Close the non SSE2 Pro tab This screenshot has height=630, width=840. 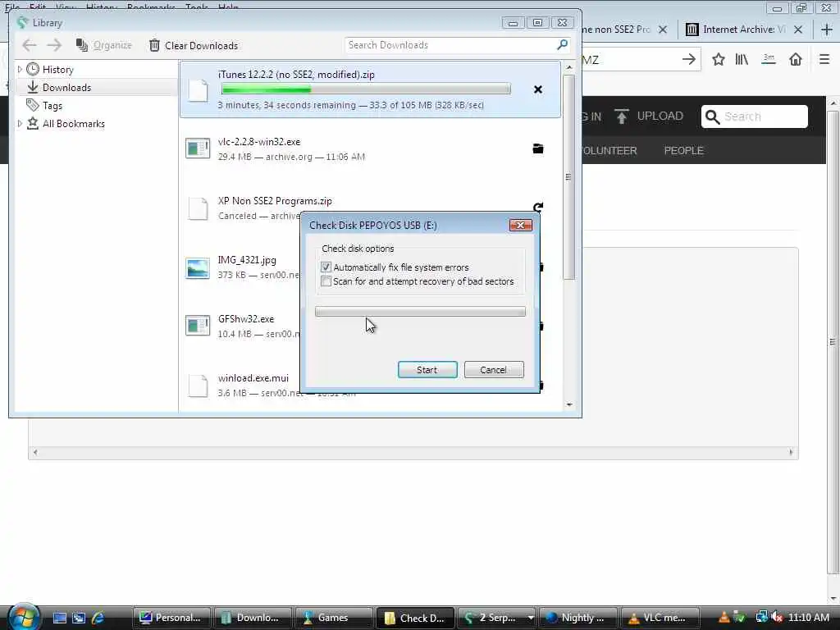click(663, 30)
